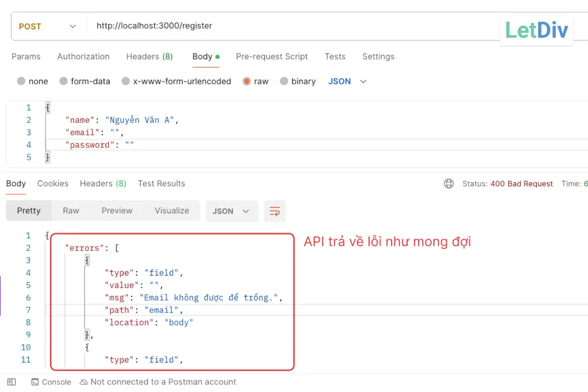Go to the Test Results response tab
The width and height of the screenshot is (588, 392).
[161, 184]
